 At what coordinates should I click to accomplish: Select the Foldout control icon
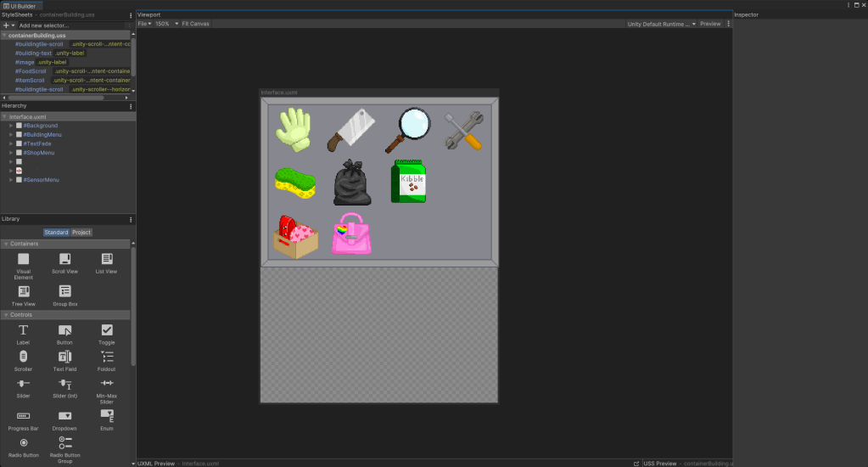[x=107, y=357]
